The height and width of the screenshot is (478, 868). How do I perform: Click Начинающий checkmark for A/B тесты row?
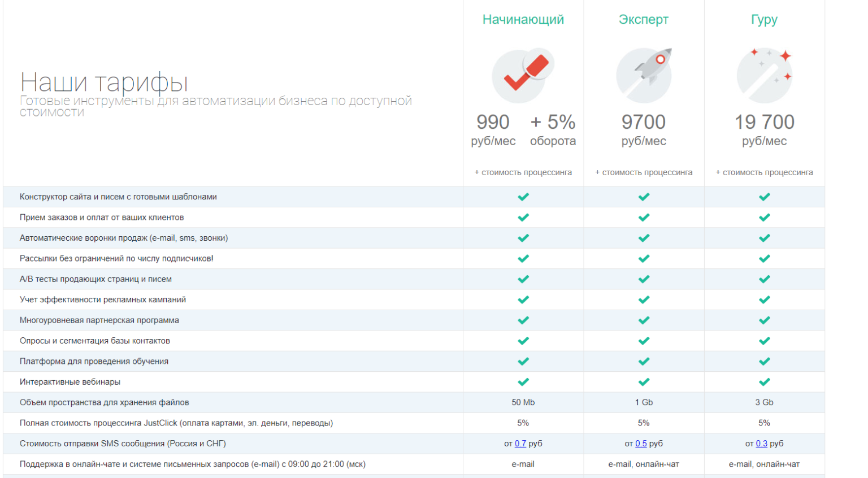pyautogui.click(x=523, y=279)
